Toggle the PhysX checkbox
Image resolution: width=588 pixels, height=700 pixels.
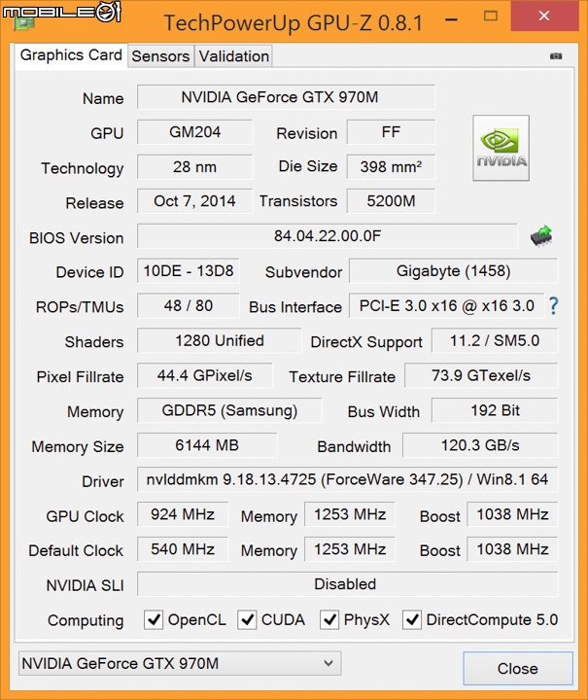click(x=329, y=620)
